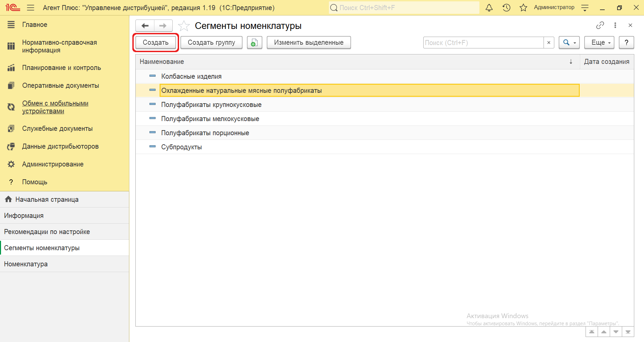Screen dimensions: 644x342
Task: Open the hamburger functions menu
Action: click(x=31, y=8)
